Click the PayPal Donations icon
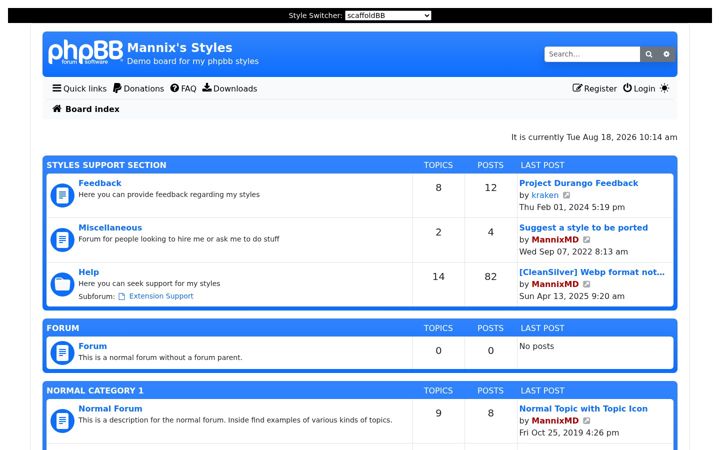Viewport: 720px width, 450px height. 117,88
